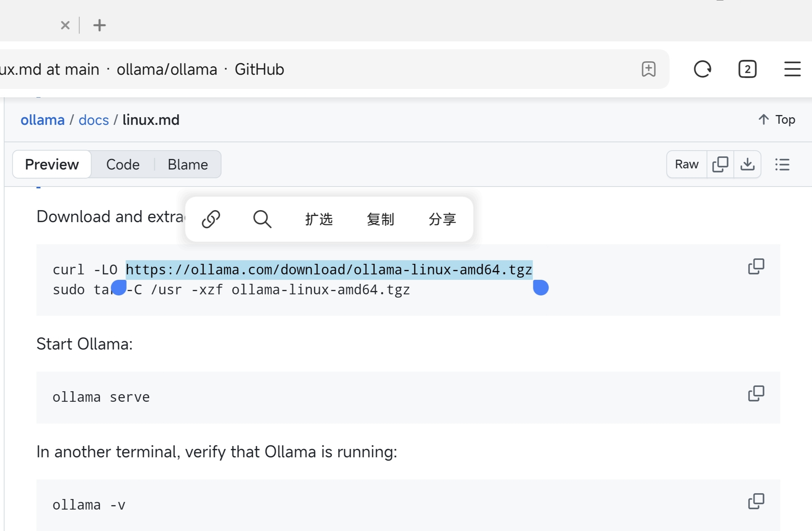Image resolution: width=812 pixels, height=531 pixels.
Task: Switch to the Code tab
Action: click(x=123, y=164)
